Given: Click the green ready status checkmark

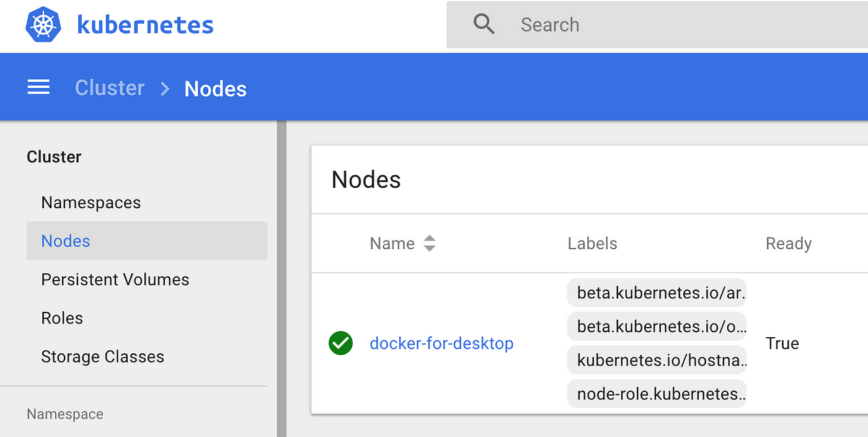Looking at the screenshot, I should pos(340,343).
